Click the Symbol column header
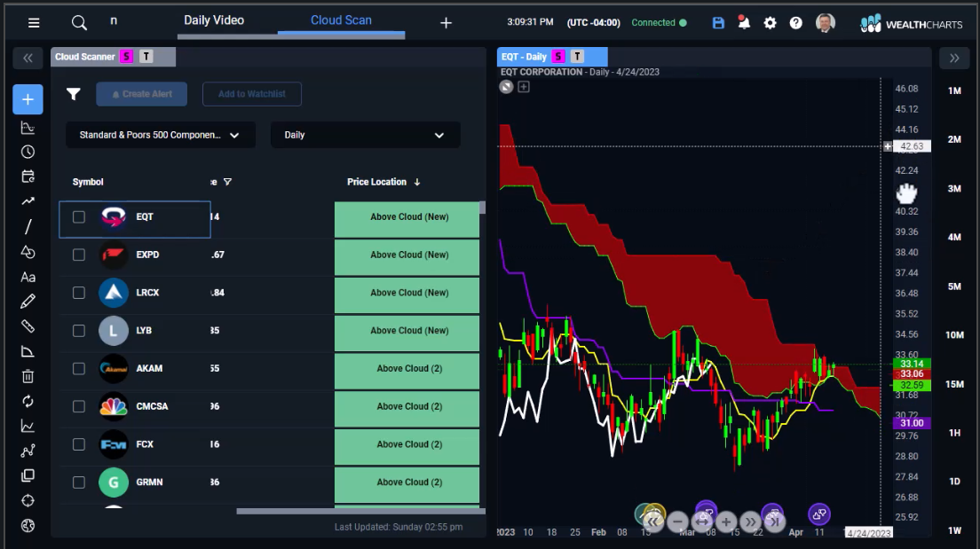This screenshot has width=980, height=549. coord(88,182)
